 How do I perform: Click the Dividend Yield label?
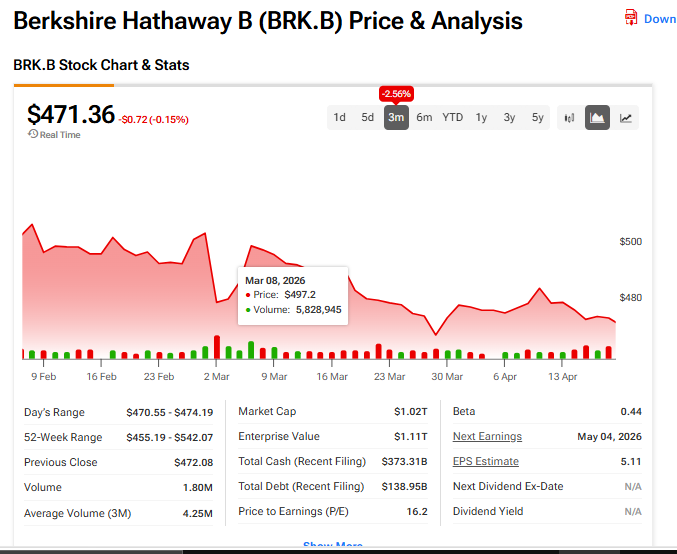coord(488,512)
